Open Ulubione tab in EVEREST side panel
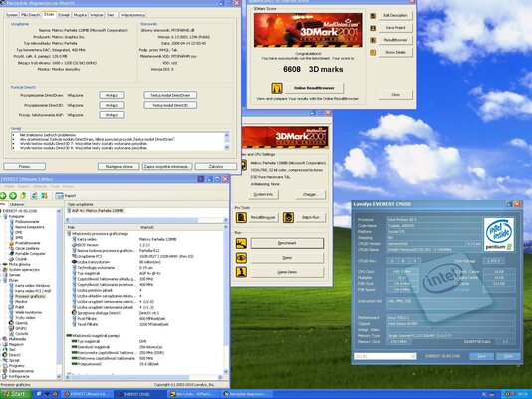 [17, 204]
